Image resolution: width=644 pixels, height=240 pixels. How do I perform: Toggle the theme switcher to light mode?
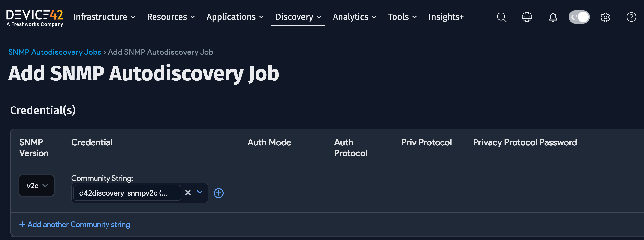point(579,17)
